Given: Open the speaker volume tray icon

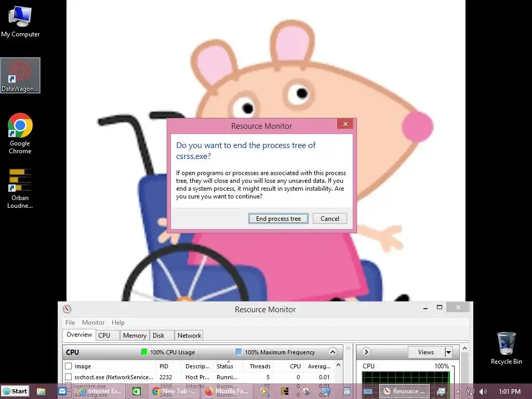Looking at the screenshot, I should pos(483,392).
